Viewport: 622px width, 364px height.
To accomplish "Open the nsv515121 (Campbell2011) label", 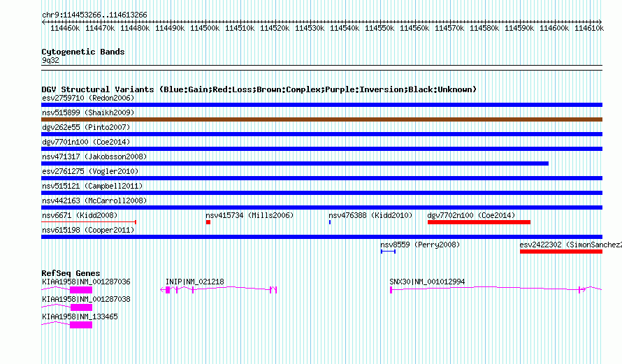I will click(x=92, y=186).
